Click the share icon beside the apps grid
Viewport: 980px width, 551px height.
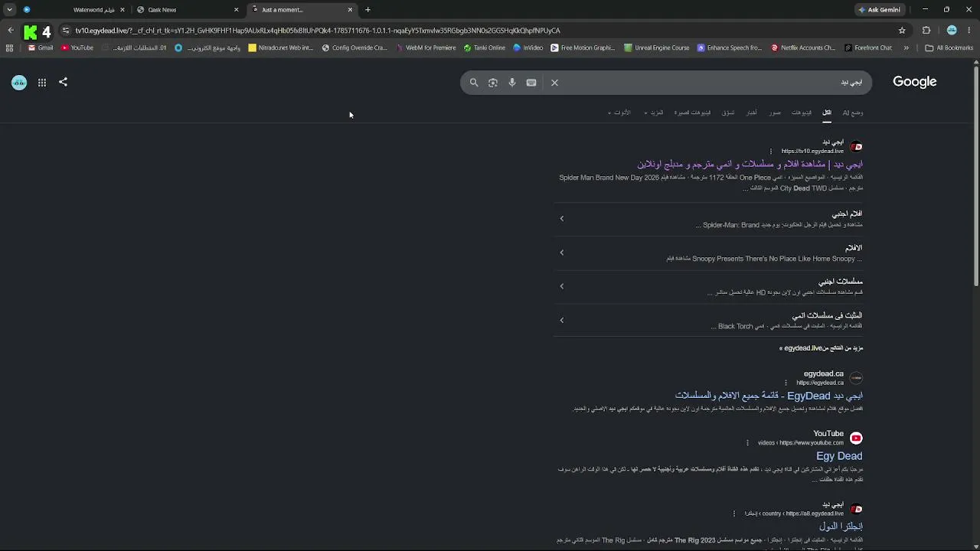point(64,82)
